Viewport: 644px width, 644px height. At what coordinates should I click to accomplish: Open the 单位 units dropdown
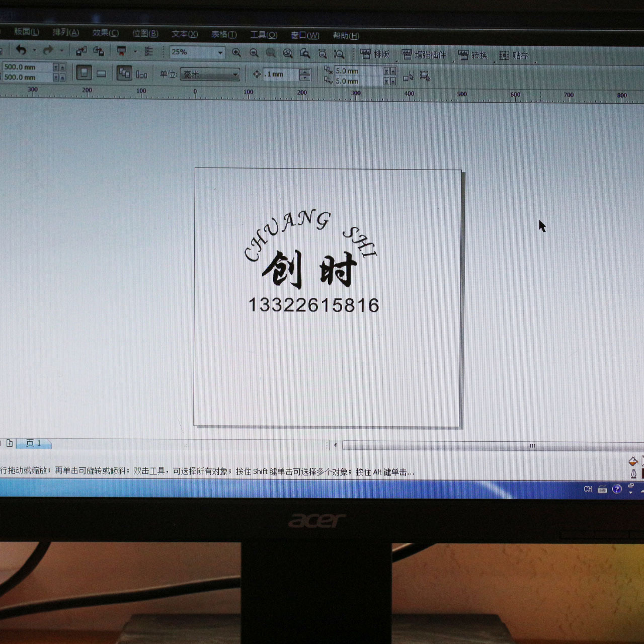(210, 74)
